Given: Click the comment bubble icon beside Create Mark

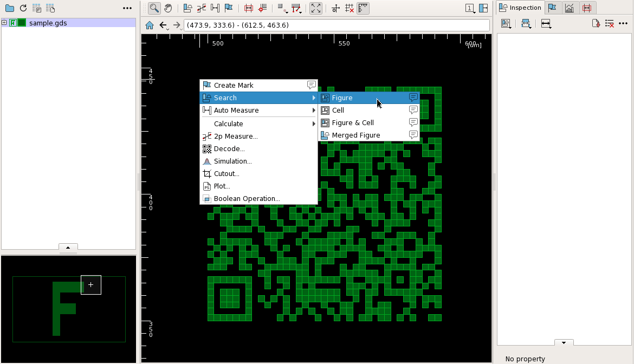Looking at the screenshot, I should 312,85.
